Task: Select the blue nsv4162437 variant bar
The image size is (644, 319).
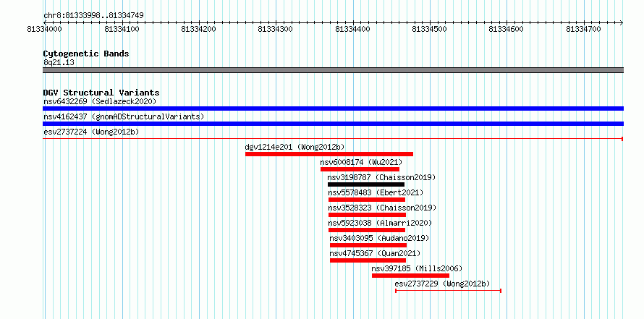Action: 333,124
